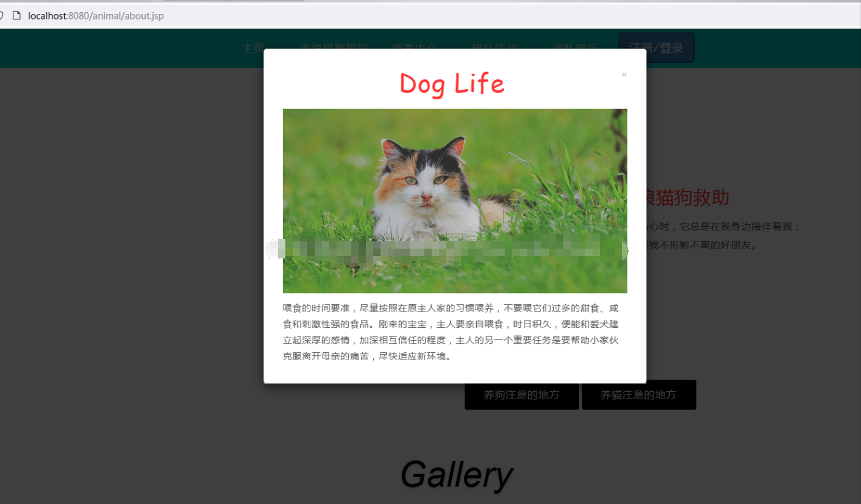This screenshot has width=861, height=504.
Task: Click the calico cat photo in the popup
Action: click(x=455, y=201)
